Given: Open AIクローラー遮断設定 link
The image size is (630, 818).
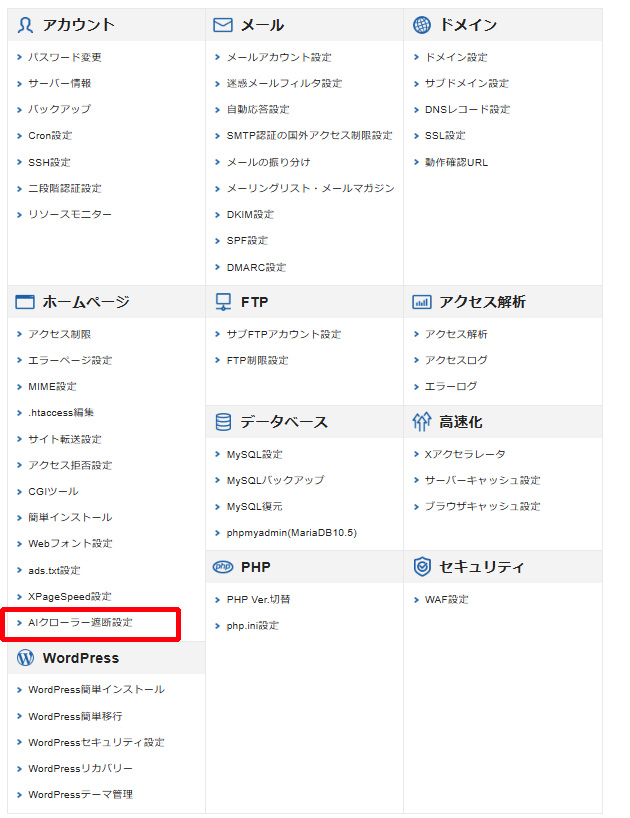Looking at the screenshot, I should tap(80, 622).
